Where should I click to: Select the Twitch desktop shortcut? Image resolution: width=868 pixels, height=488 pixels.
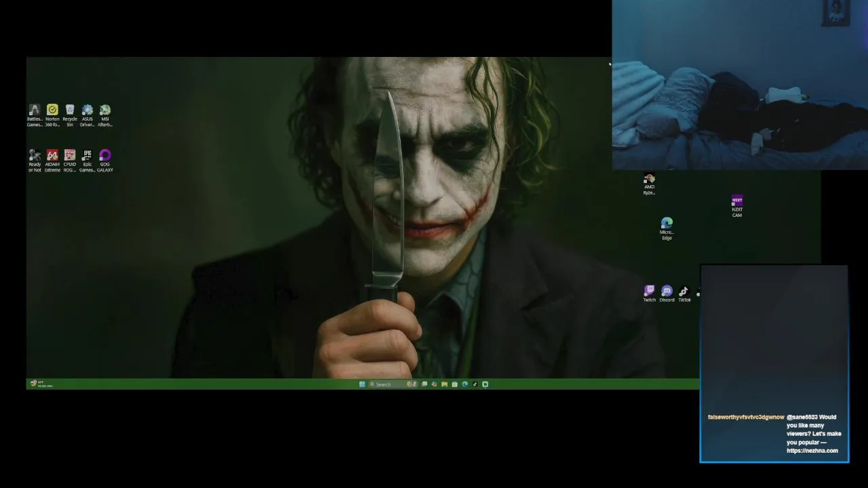[x=650, y=293]
